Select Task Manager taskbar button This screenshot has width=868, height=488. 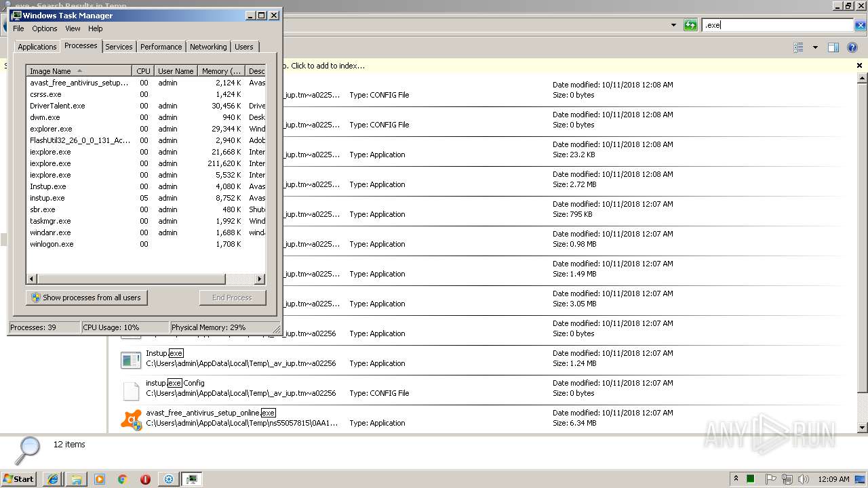[192, 479]
